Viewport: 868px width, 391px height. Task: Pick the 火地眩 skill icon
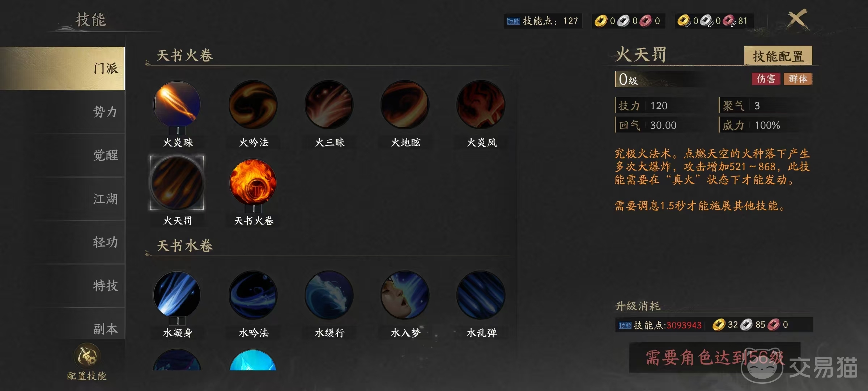point(405,104)
